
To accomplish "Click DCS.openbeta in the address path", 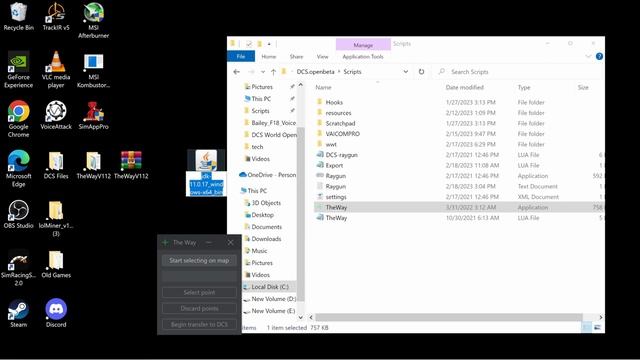I will tap(315, 71).
